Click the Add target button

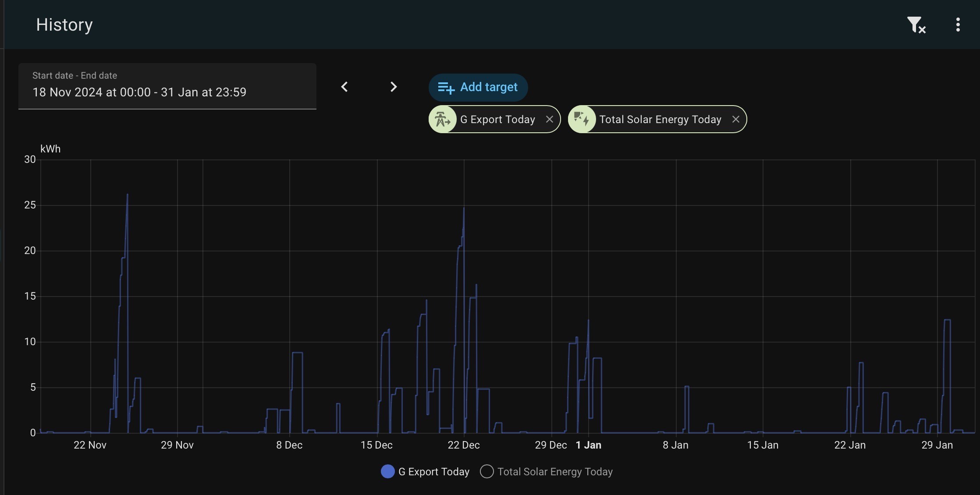click(x=478, y=88)
